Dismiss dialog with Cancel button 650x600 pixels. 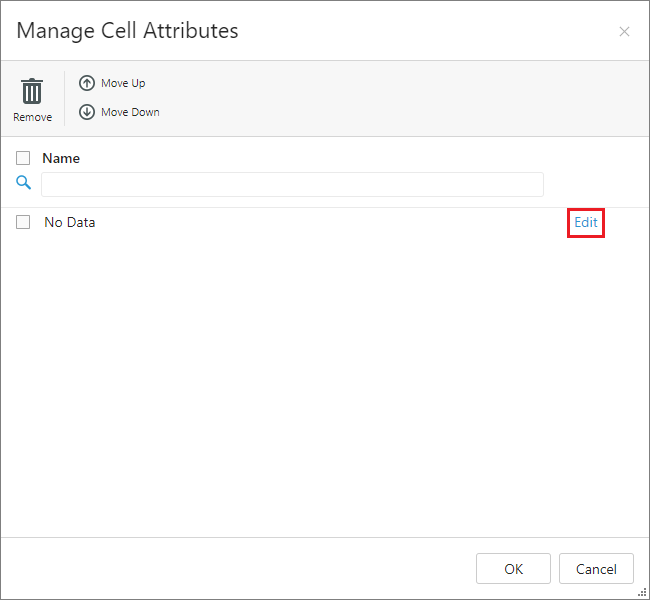point(596,568)
